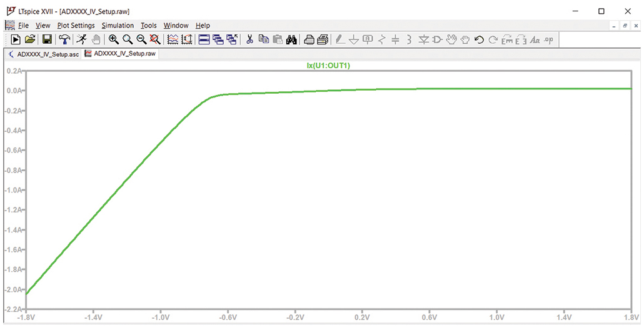Open the View menu
The height and width of the screenshot is (328, 644).
[x=43, y=26]
